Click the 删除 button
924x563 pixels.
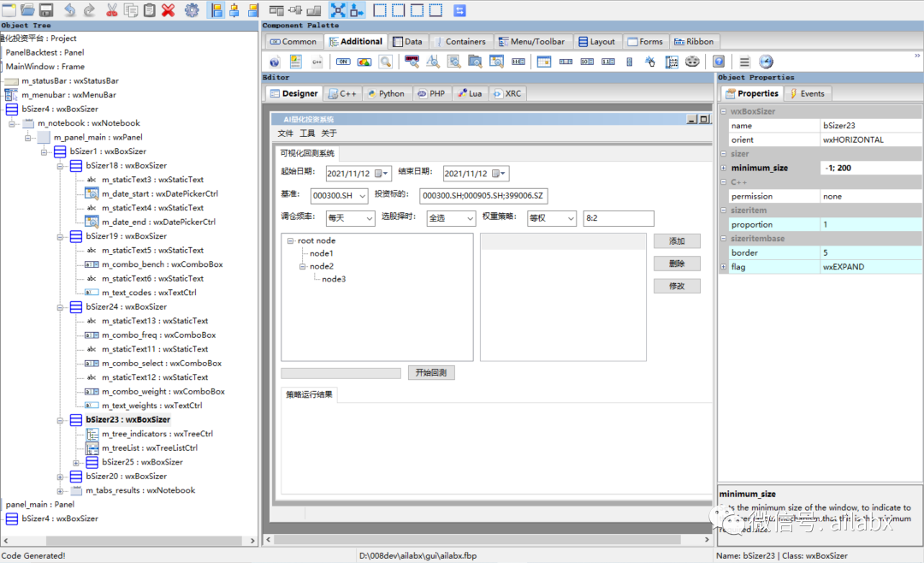coord(677,264)
